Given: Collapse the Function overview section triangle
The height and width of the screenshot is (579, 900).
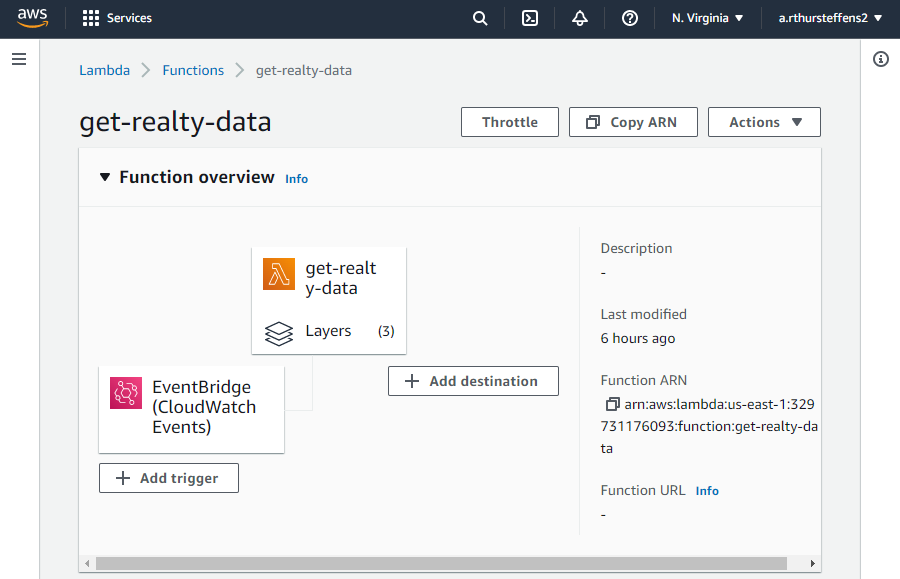Looking at the screenshot, I should click(x=104, y=177).
